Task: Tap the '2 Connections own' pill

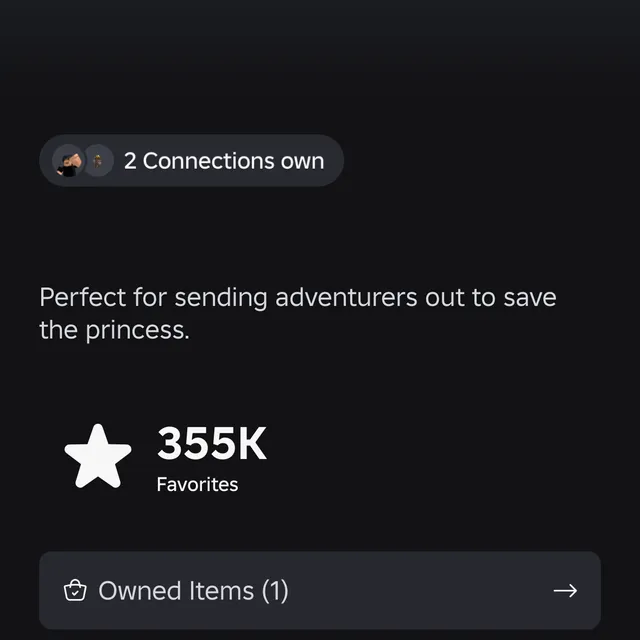Action: (191, 161)
